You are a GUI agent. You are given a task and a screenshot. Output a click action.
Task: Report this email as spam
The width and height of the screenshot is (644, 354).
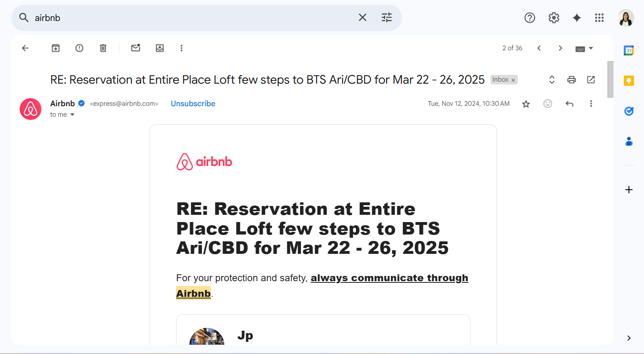click(x=79, y=48)
